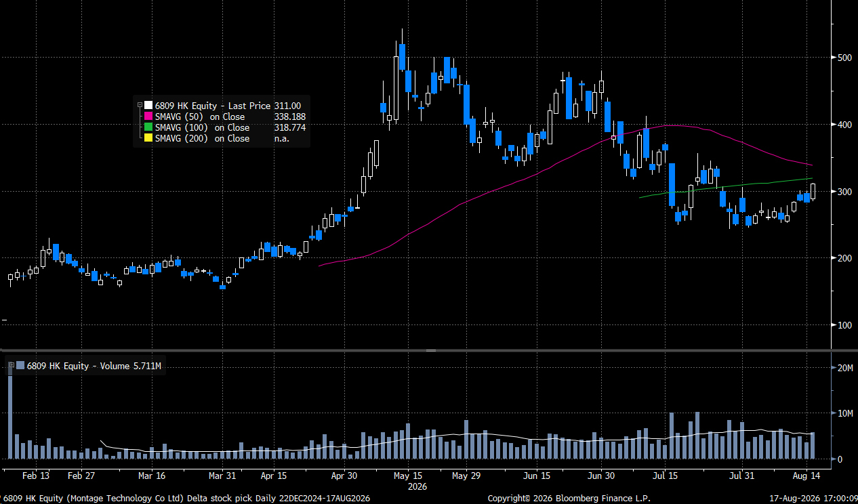Click the 'Mar 31' date axis label

(x=222, y=476)
